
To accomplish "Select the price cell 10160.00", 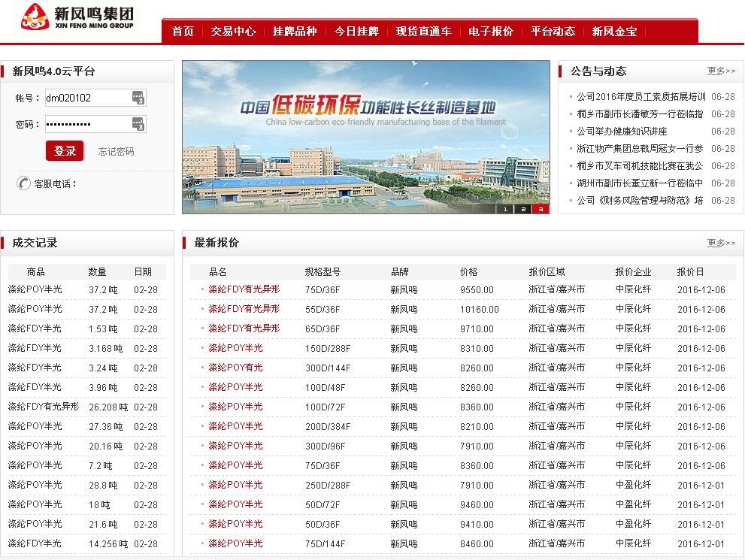I will pos(480,309).
